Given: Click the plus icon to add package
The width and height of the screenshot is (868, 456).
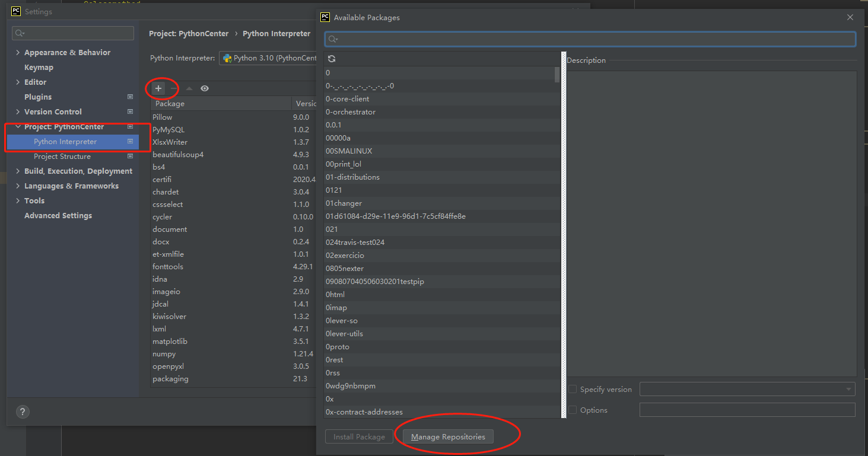Looking at the screenshot, I should pyautogui.click(x=158, y=88).
